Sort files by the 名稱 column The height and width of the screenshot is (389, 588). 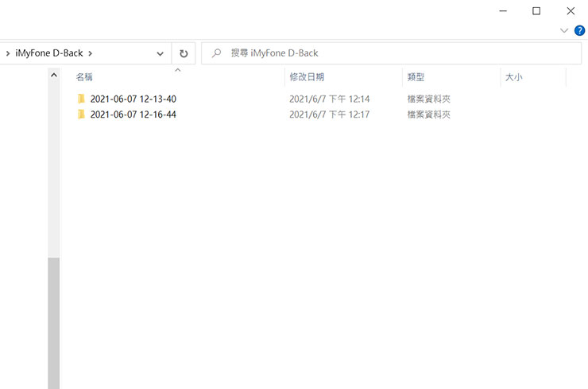[84, 77]
